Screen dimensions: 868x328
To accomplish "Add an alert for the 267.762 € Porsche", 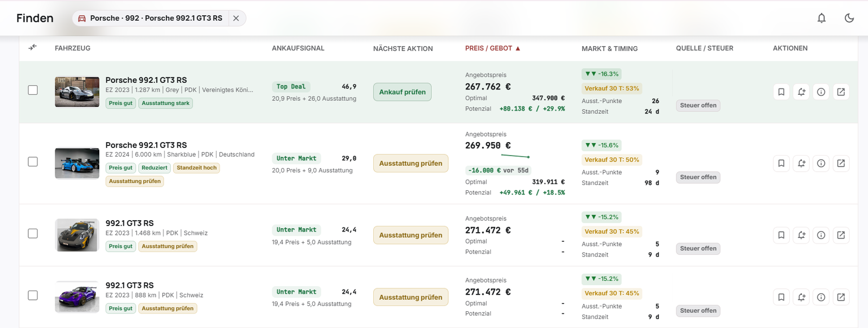I will (801, 92).
